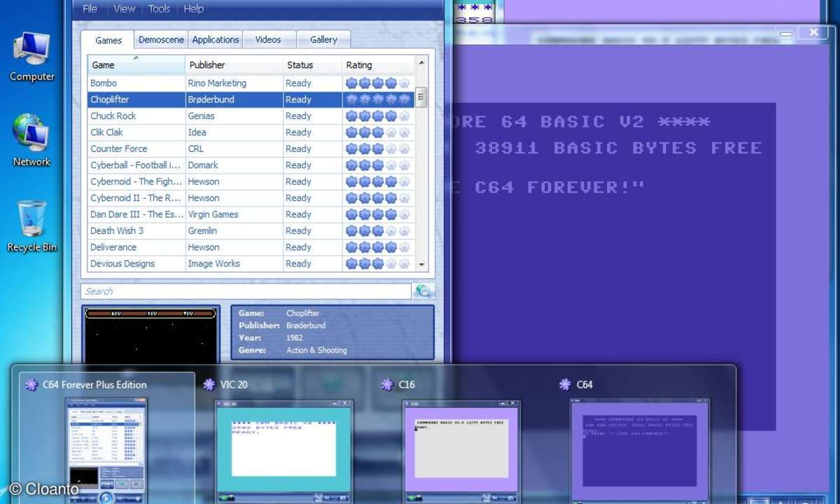Open the Tools menu
840x504 pixels.
point(159,9)
